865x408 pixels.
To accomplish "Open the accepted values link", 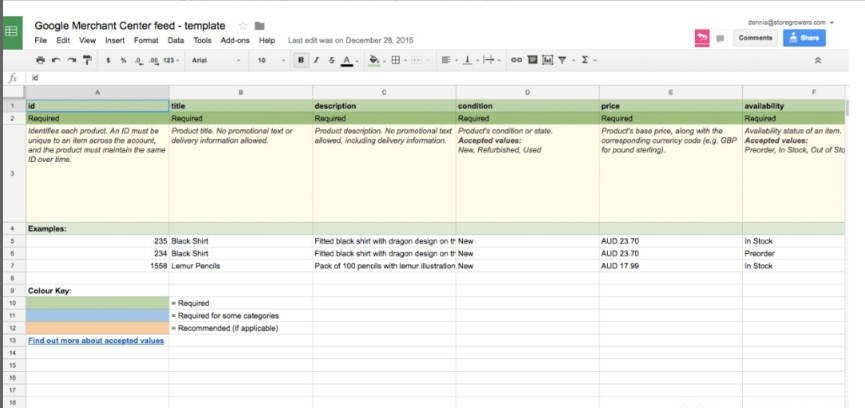I will coord(96,341).
